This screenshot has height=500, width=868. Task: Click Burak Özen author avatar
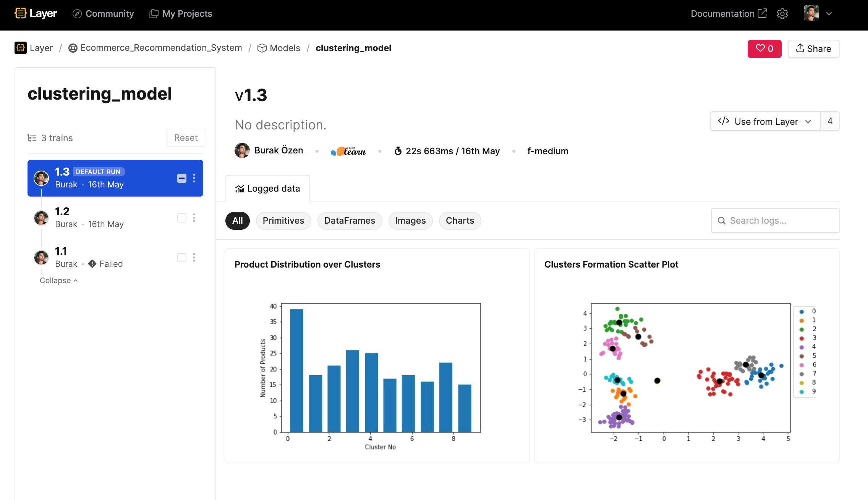coord(242,151)
